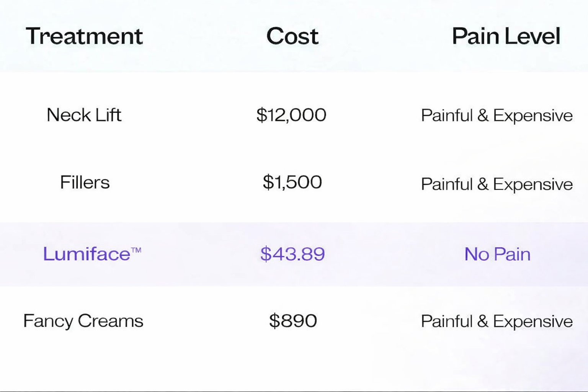588x392 pixels.
Task: Click Neck Lift's Painful & Expensive label
Action: [497, 116]
